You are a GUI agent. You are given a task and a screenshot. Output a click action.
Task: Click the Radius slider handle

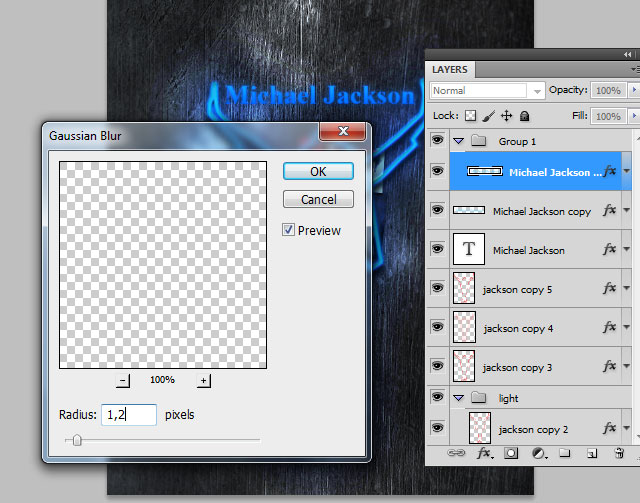77,440
